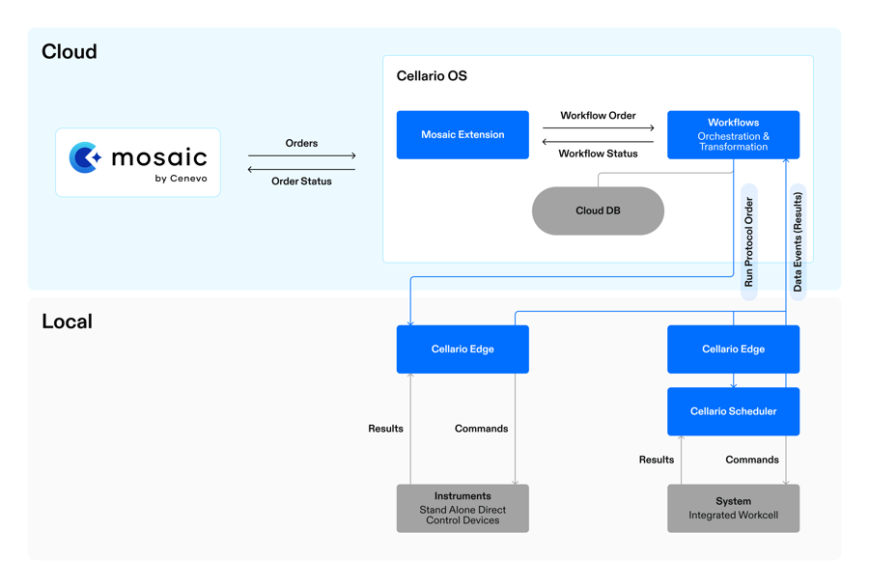Viewport: 869px width, 588px height.
Task: Click the Cellario Edge block above Instruments
Action: (463, 350)
